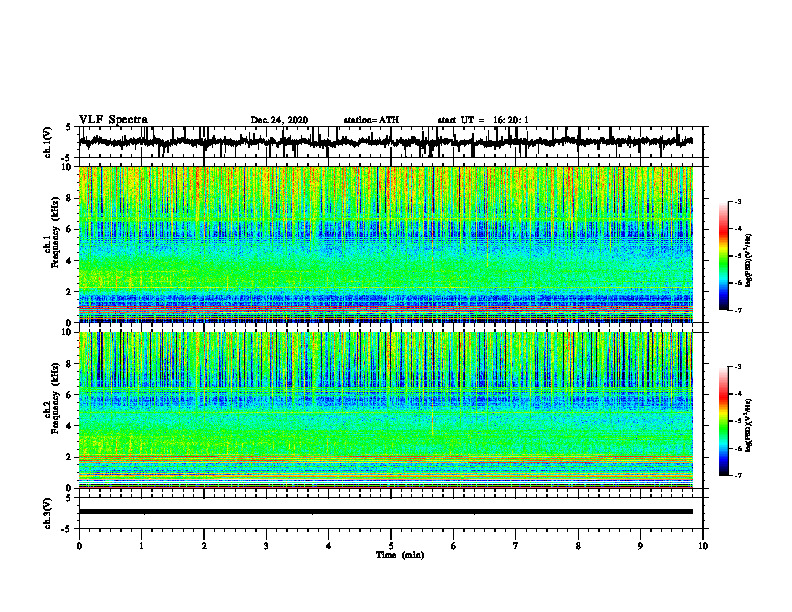
Task: Click the ch.1 spectrogram plot area
Action: tap(385, 244)
